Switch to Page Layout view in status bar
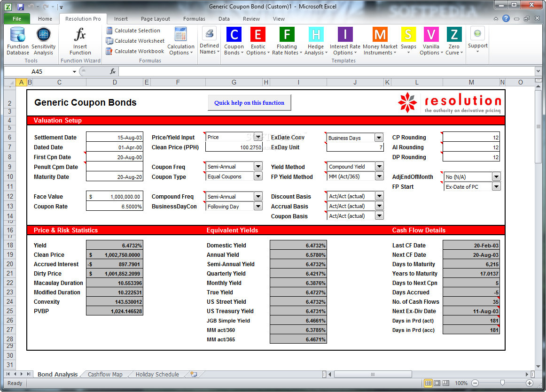 [x=437, y=383]
